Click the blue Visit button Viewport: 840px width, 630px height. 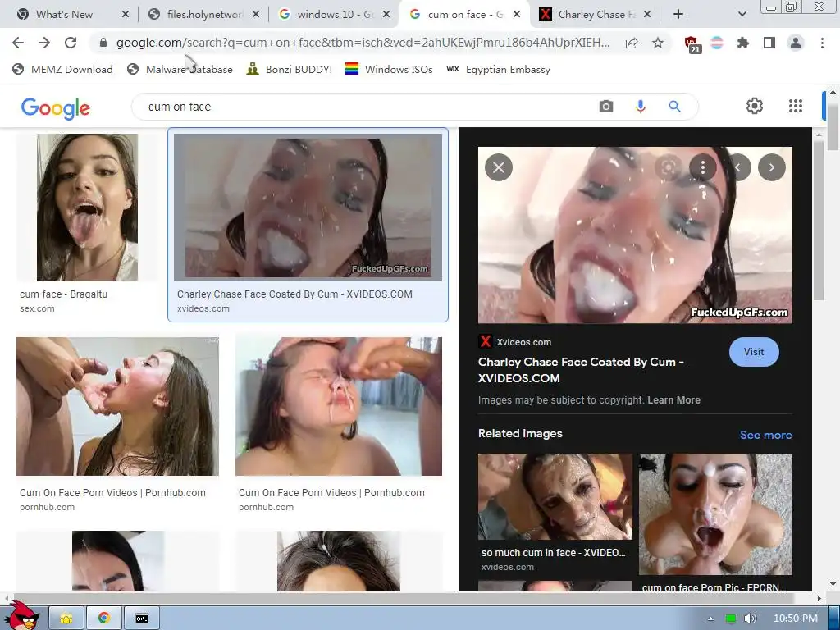pos(754,352)
